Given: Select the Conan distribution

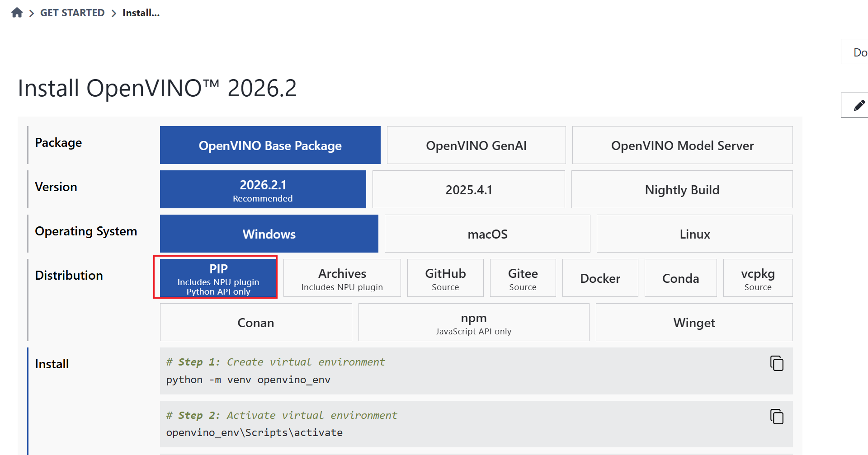Looking at the screenshot, I should pos(256,322).
